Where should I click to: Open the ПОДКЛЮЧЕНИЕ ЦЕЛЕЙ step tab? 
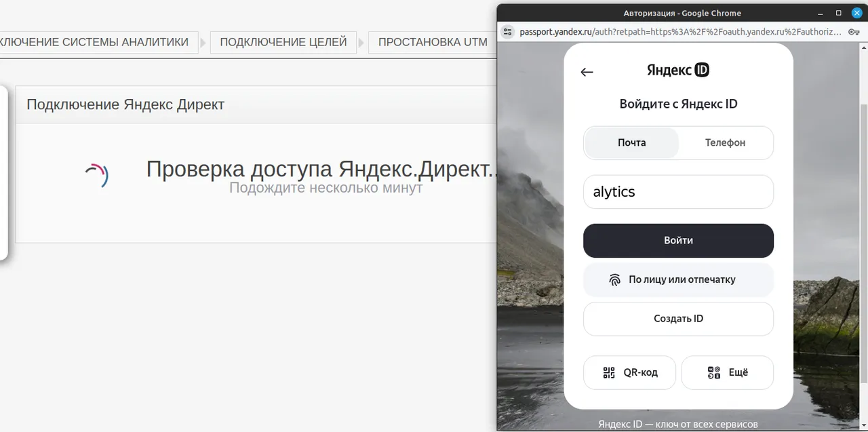(x=283, y=42)
